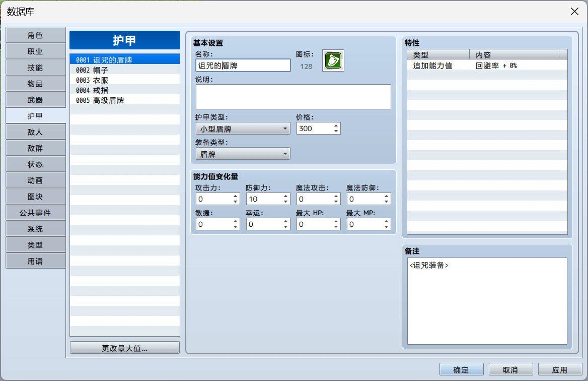This screenshot has height=381, width=588.
Task: Click the 名称 input containing 诅咒的盾牌
Action: coord(243,65)
